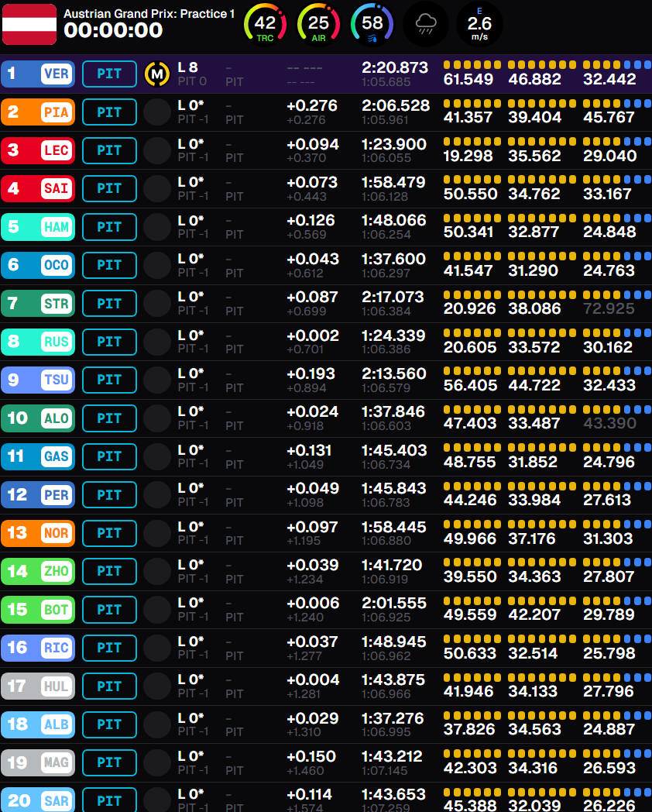
Task: Click the track temperature gauge showing 42
Action: (265, 24)
